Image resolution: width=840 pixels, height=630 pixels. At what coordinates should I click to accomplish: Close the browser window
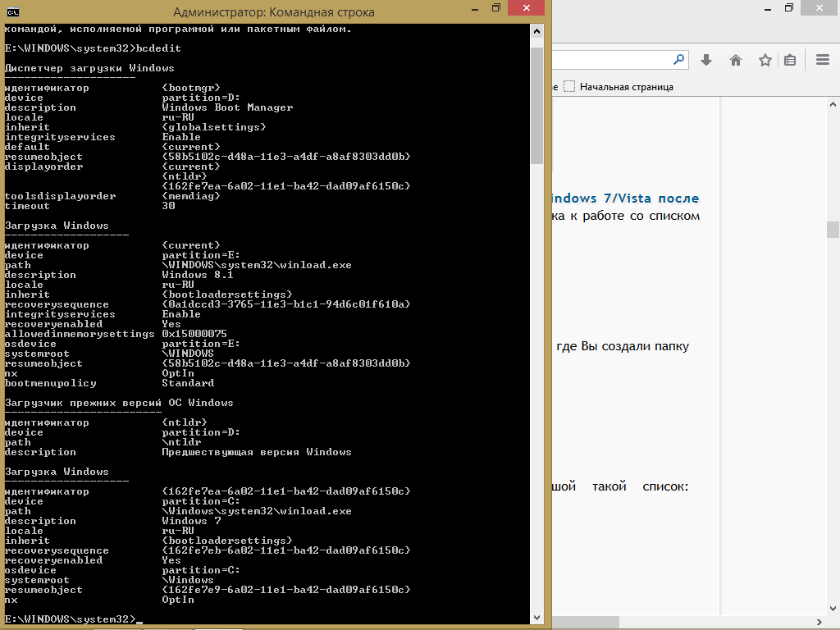(x=819, y=7)
